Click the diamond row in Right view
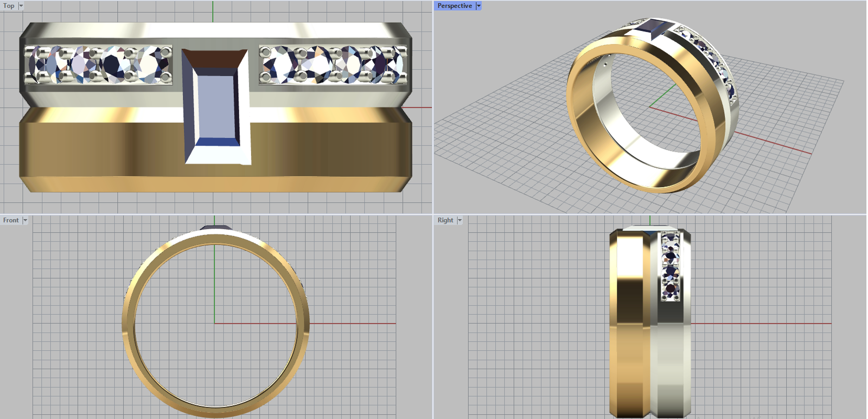868x419 pixels. click(x=670, y=266)
